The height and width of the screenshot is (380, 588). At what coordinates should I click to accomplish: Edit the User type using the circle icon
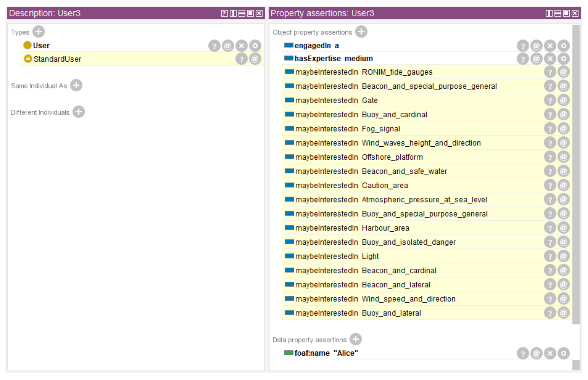click(x=255, y=46)
